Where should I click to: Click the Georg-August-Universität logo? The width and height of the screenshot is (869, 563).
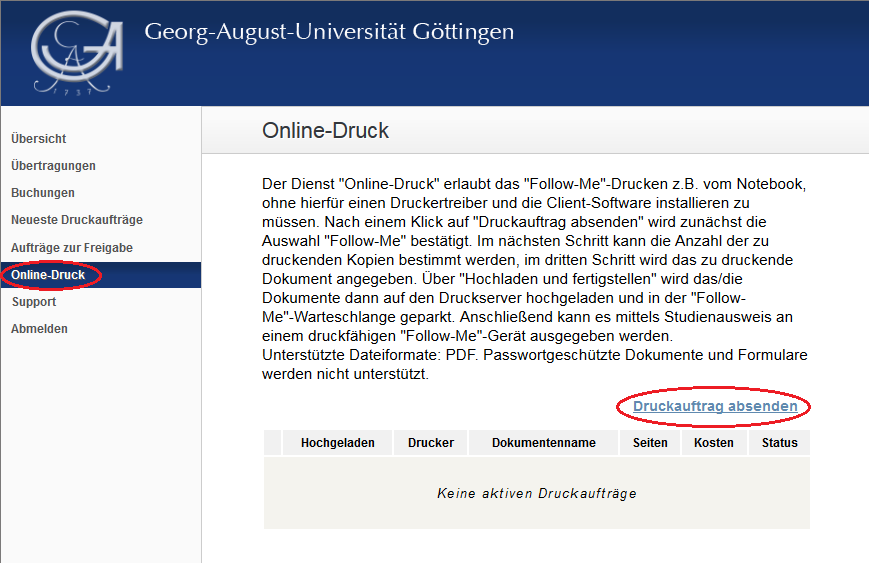click(77, 53)
